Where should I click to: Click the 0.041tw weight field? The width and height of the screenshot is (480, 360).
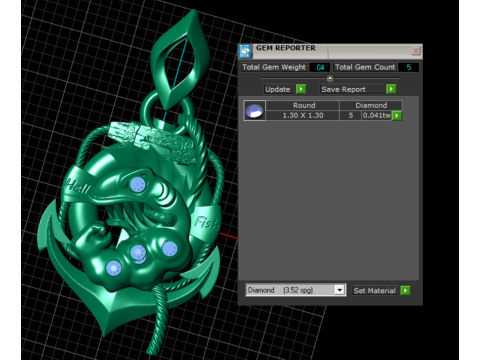tap(377, 116)
